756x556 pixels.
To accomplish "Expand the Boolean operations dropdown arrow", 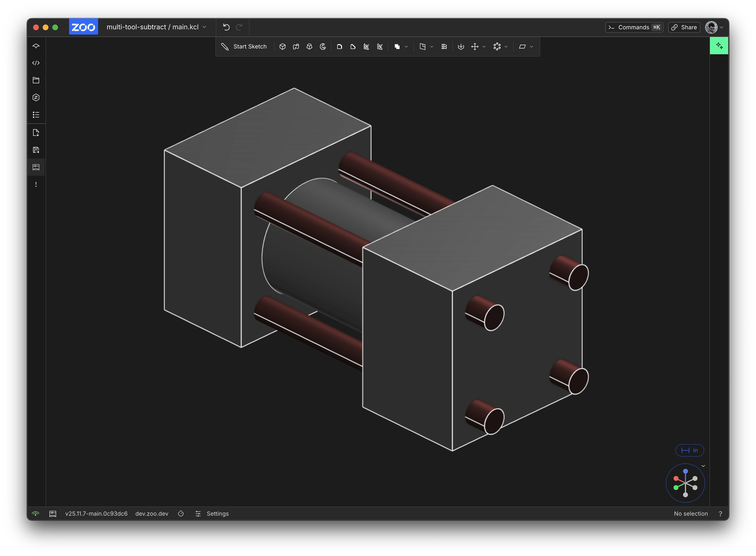I will [x=406, y=47].
